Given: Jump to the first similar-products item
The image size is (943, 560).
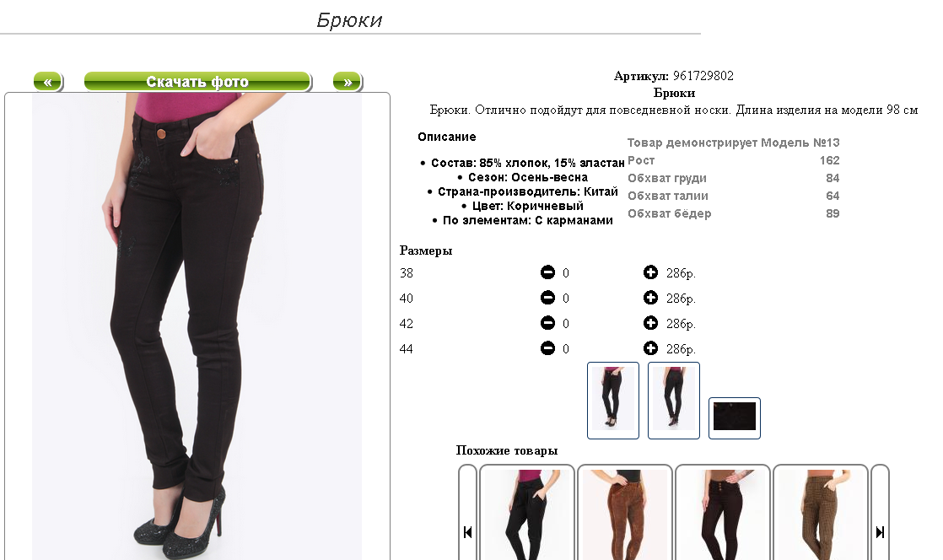Looking at the screenshot, I should pyautogui.click(x=467, y=531).
